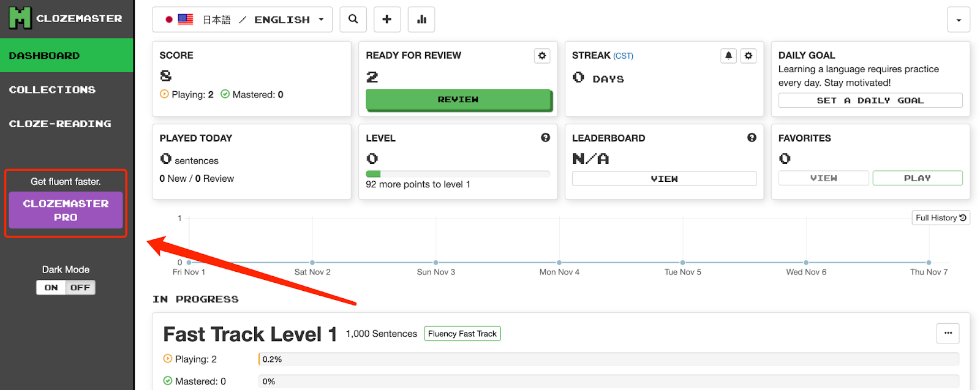Open the Streak gear settings icon
Image resolution: width=980 pixels, height=390 pixels.
coord(748,56)
